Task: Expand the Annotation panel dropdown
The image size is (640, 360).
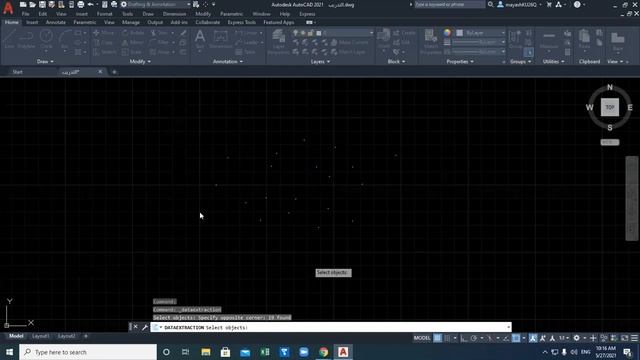Action: (x=228, y=62)
